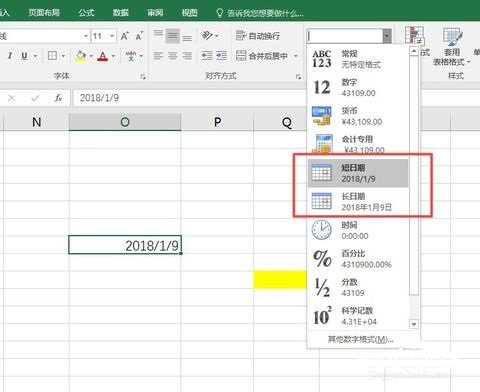Select column N header

pos(36,122)
